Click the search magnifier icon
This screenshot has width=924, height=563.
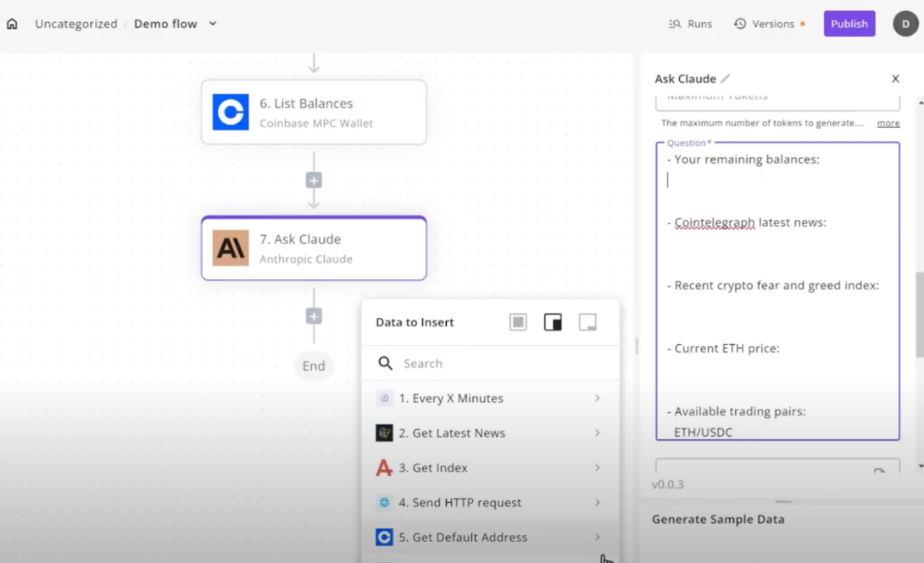[385, 363]
